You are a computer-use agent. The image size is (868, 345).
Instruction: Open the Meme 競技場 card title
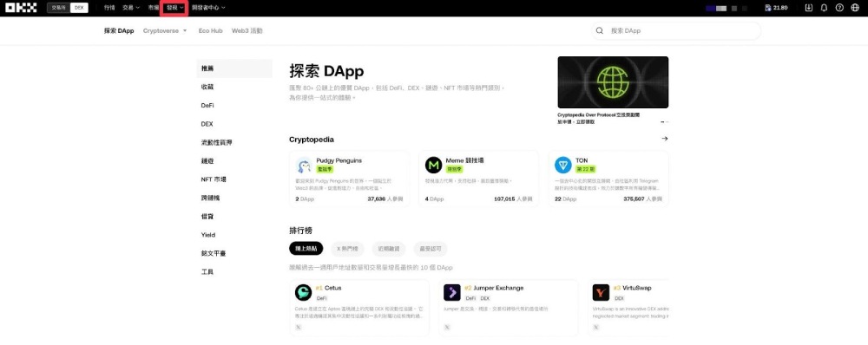click(x=464, y=160)
